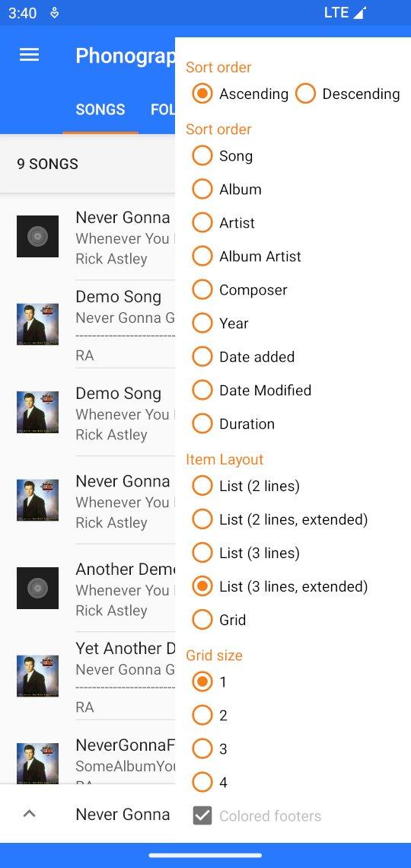Viewport: 411px width, 868px height.
Task: Sort songs by Date added
Action: point(244,356)
